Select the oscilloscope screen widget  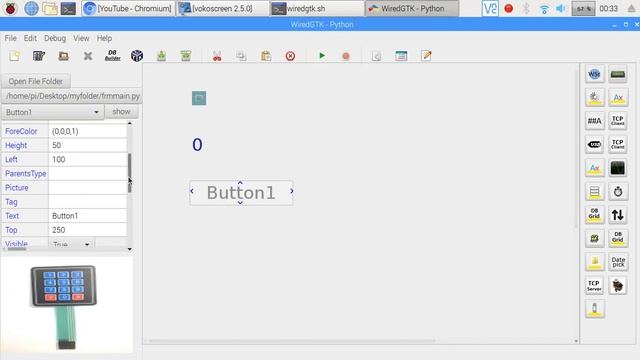tap(618, 168)
